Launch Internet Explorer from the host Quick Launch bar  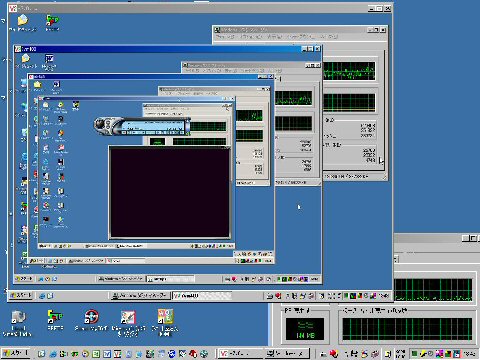[x=53, y=354]
